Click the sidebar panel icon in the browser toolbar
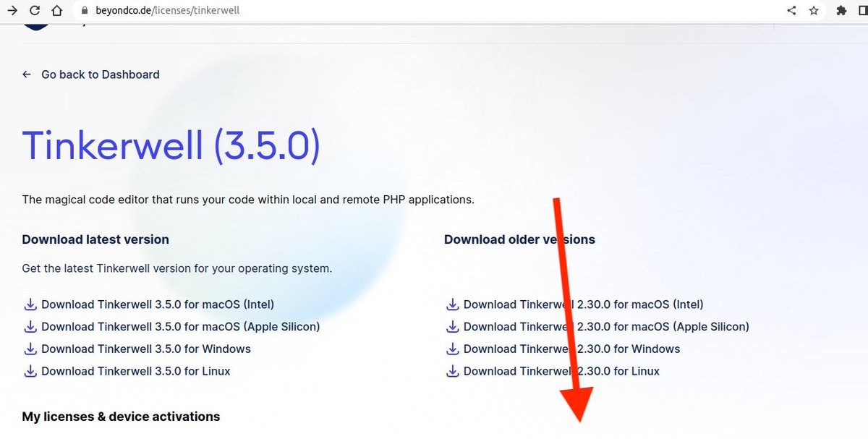This screenshot has width=868, height=439. click(862, 11)
